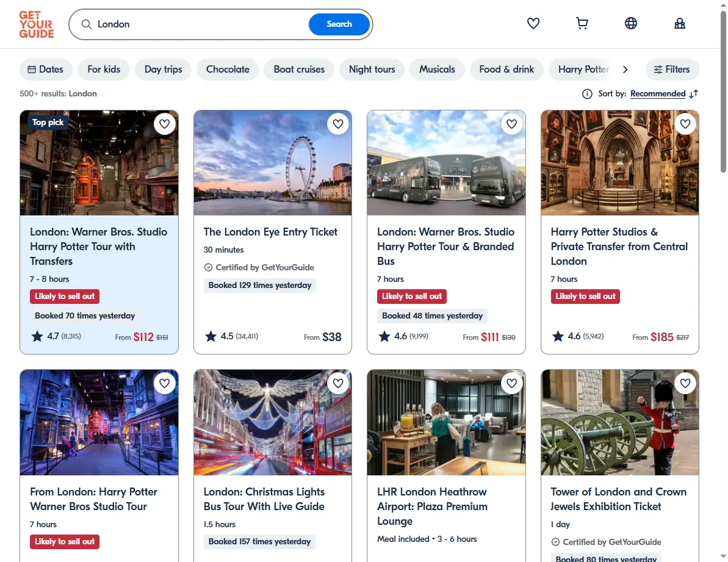This screenshot has width=728, height=562.
Task: Click the Dumbledore office hall thumbnail
Action: point(620,163)
